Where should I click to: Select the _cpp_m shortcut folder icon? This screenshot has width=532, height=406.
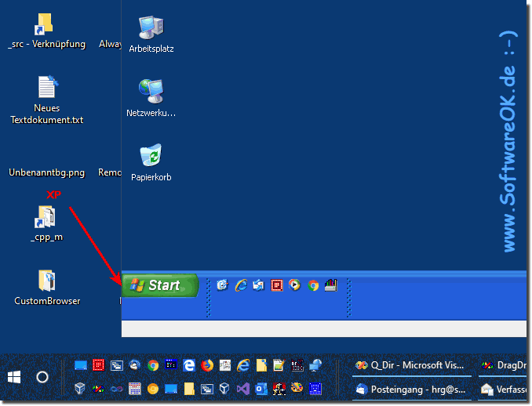click(x=47, y=223)
